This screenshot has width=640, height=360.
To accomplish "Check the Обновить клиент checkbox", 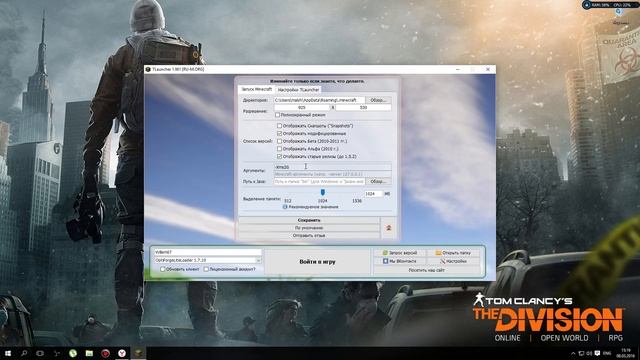I will point(162,269).
